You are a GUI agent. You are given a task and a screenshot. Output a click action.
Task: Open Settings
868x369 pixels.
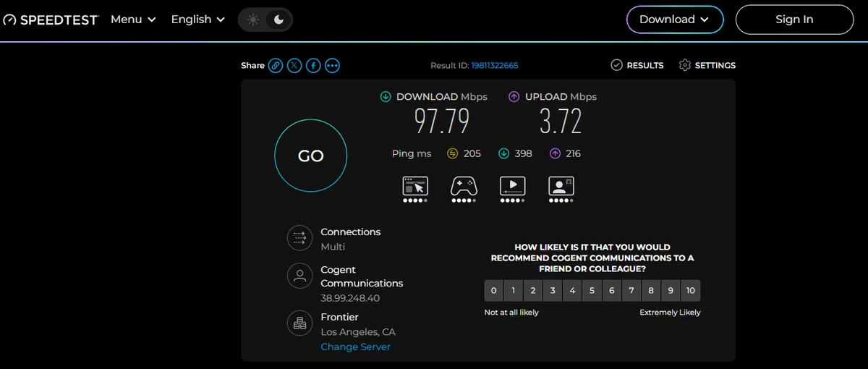point(707,65)
